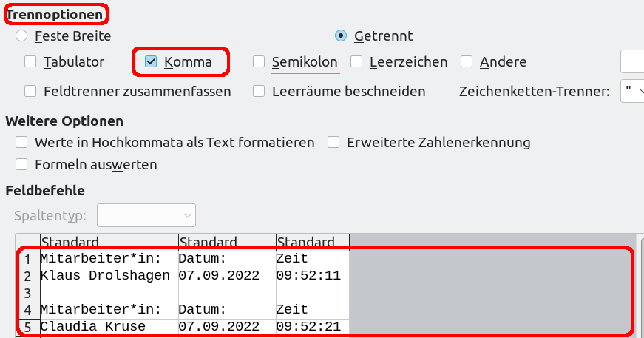Enable Leerräume beschneiden checkbox

259,92
